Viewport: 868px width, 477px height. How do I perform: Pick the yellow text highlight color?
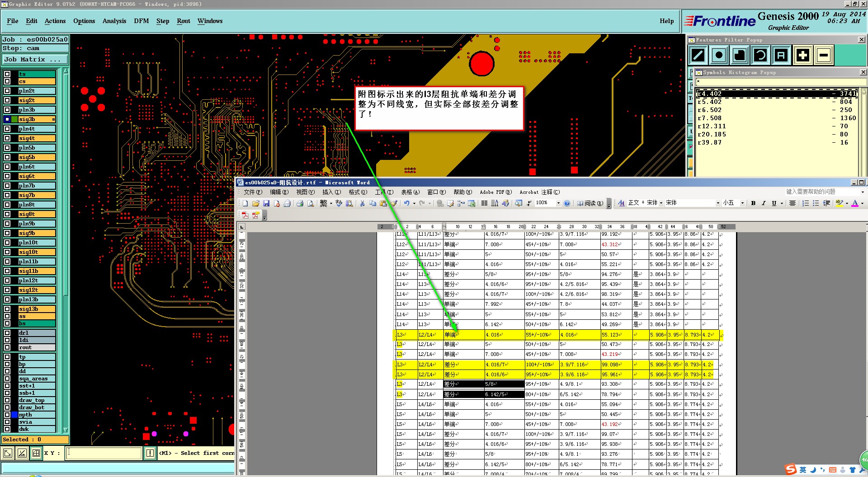point(839,203)
